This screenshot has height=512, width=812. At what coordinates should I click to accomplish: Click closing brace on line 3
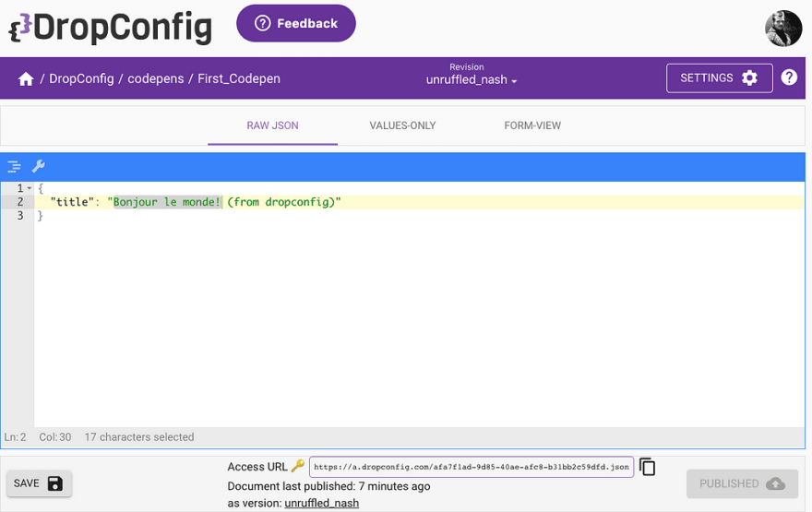point(41,216)
